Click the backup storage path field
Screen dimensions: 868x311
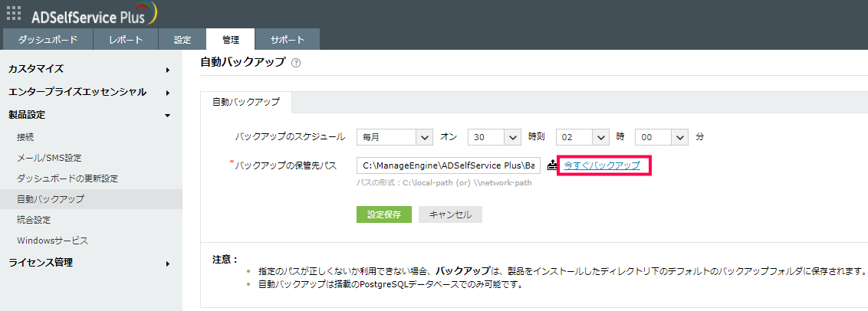449,165
